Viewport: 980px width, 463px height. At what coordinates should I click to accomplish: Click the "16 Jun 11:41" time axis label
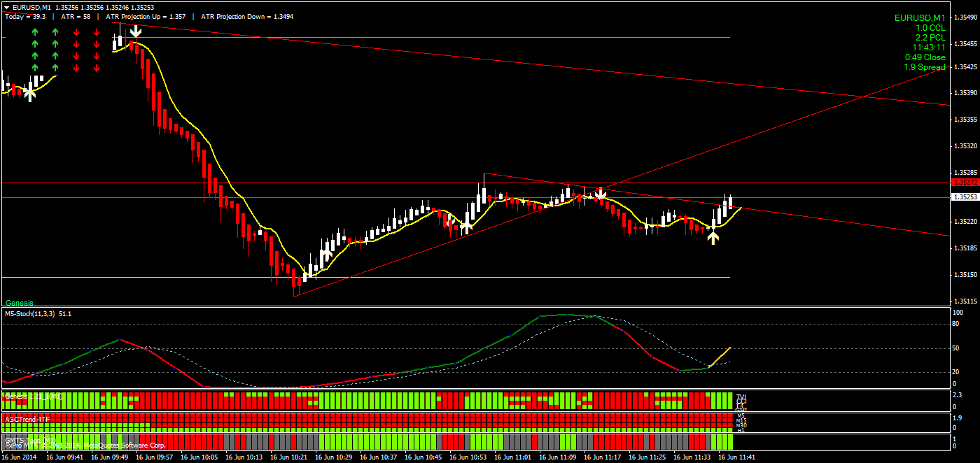pos(737,457)
